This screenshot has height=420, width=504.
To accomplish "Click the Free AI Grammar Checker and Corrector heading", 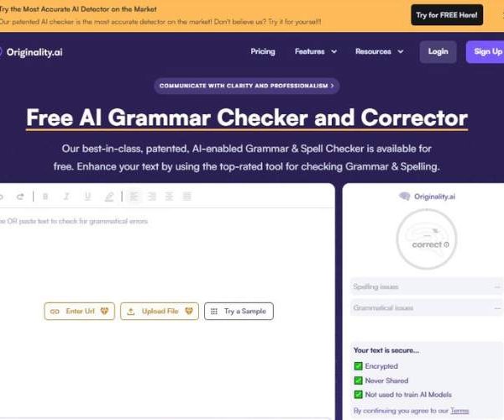I will tap(247, 118).
